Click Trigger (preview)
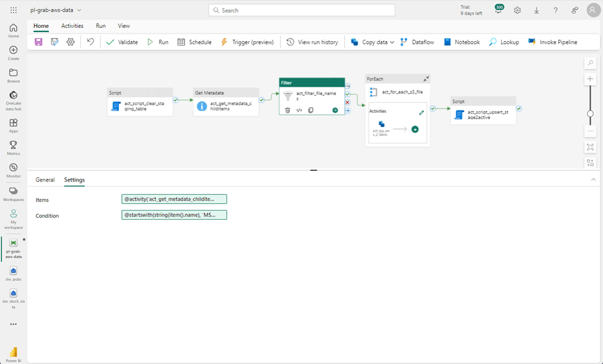 [x=247, y=42]
